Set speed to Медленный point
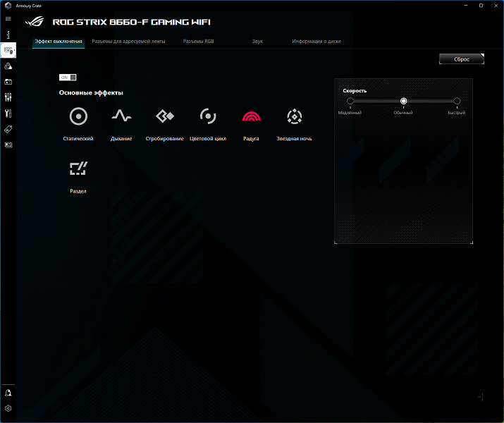This screenshot has height=423, width=504. click(350, 102)
